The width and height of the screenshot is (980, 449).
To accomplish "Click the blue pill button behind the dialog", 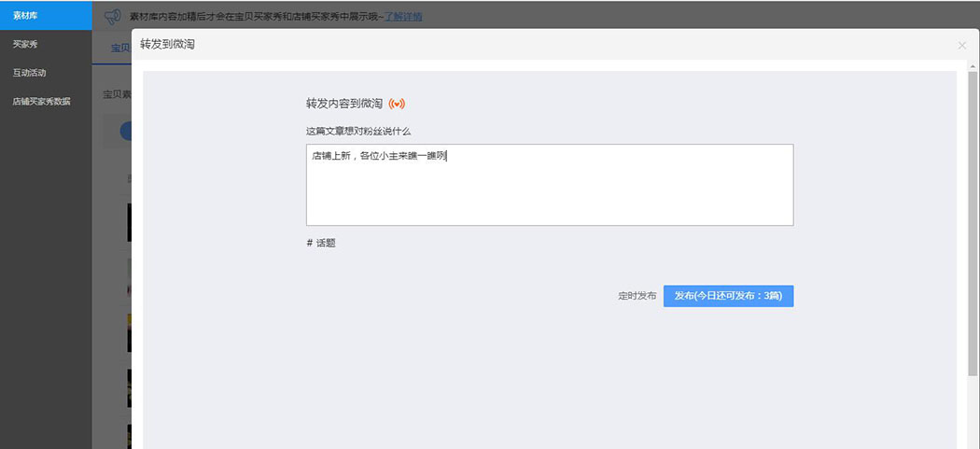I will (x=125, y=131).
